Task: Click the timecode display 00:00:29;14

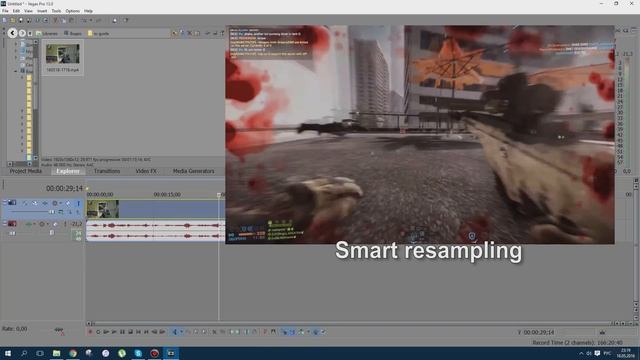Action: 64,189
